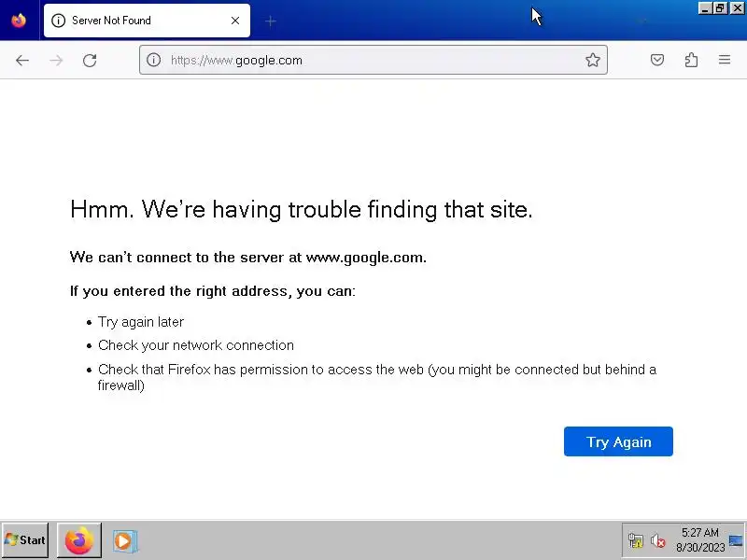This screenshot has width=747, height=560.
Task: Click the google.com address bar
Action: click(x=364, y=61)
